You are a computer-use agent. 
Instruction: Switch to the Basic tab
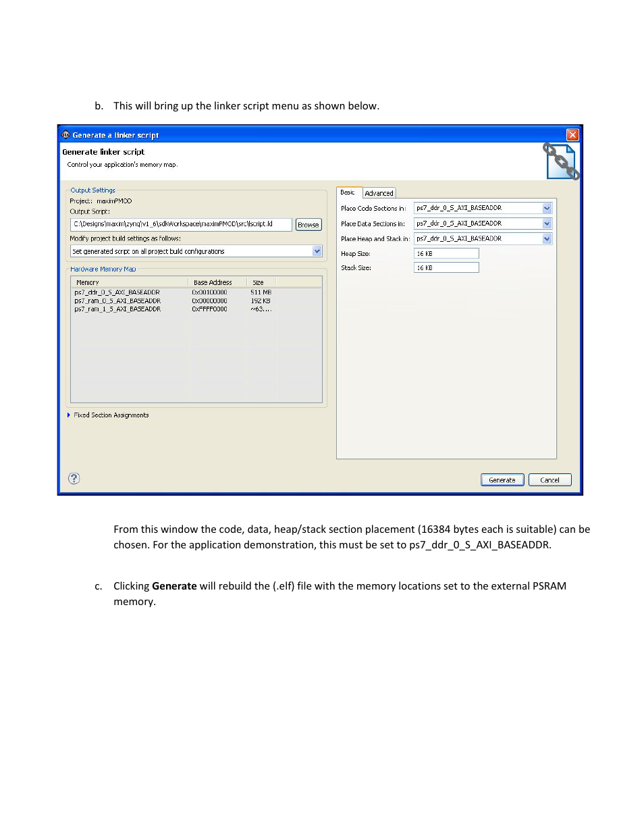tap(349, 192)
